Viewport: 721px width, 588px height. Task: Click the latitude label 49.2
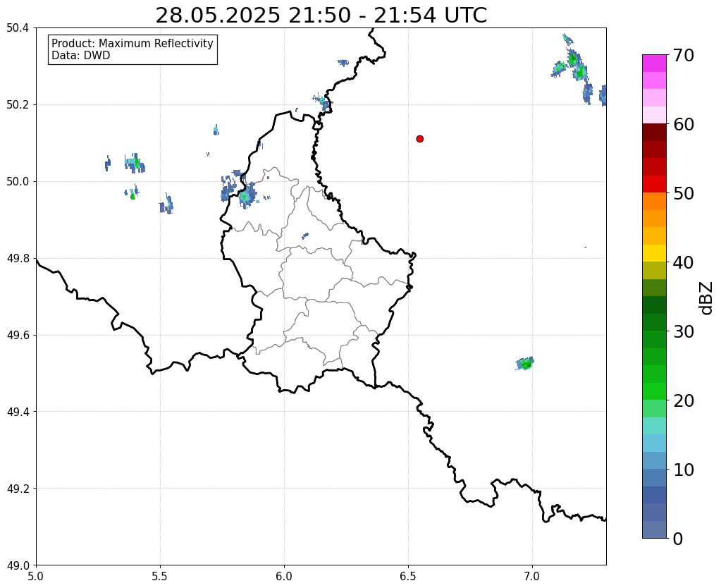click(x=18, y=489)
